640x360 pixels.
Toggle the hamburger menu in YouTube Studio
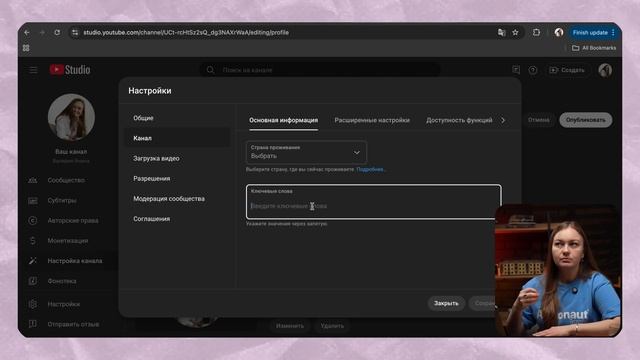coord(33,70)
